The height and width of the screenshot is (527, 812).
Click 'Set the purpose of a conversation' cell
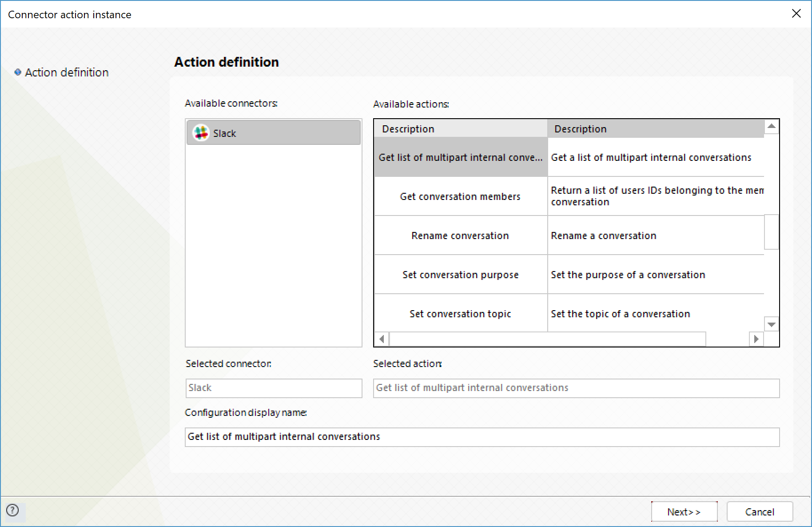(656, 275)
